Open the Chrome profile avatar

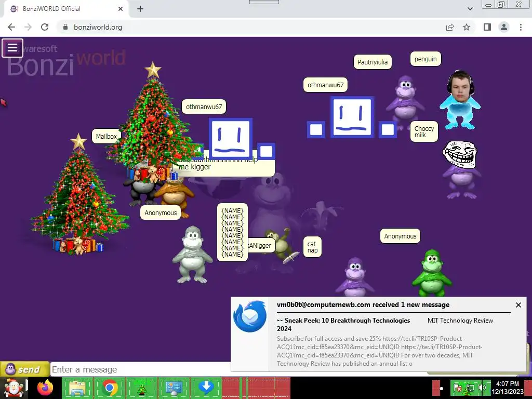tap(504, 27)
